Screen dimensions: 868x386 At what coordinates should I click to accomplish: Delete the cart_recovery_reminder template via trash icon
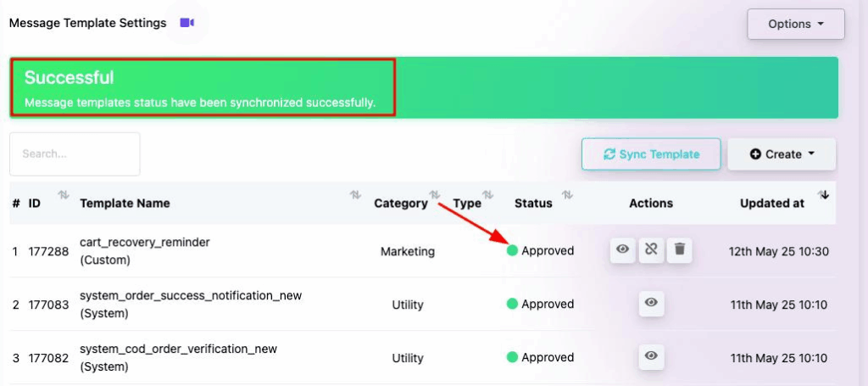679,249
